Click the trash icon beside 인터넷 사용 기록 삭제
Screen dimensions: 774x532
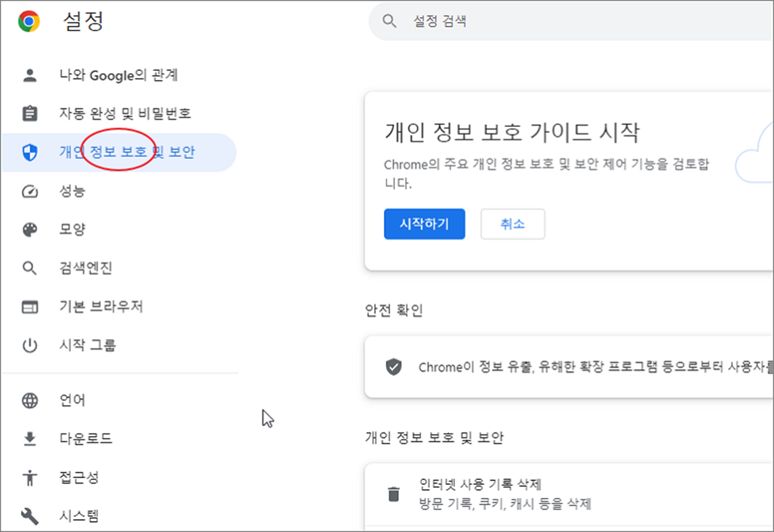[393, 494]
